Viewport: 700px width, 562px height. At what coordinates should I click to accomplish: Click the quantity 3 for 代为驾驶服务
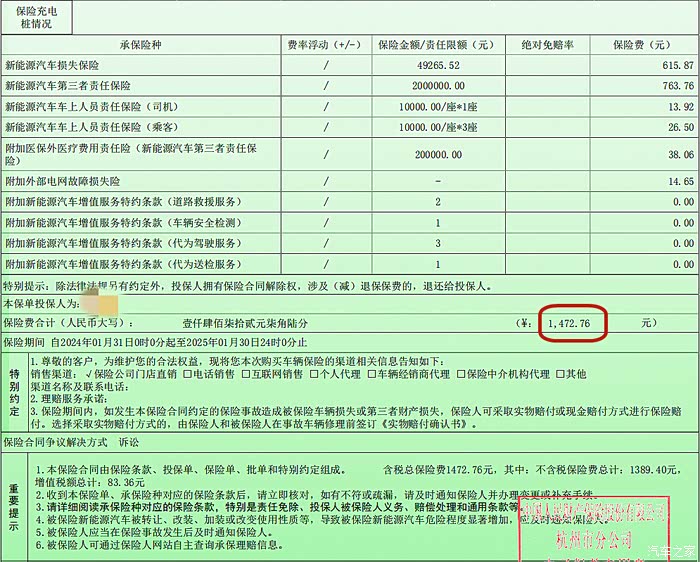[x=438, y=243]
